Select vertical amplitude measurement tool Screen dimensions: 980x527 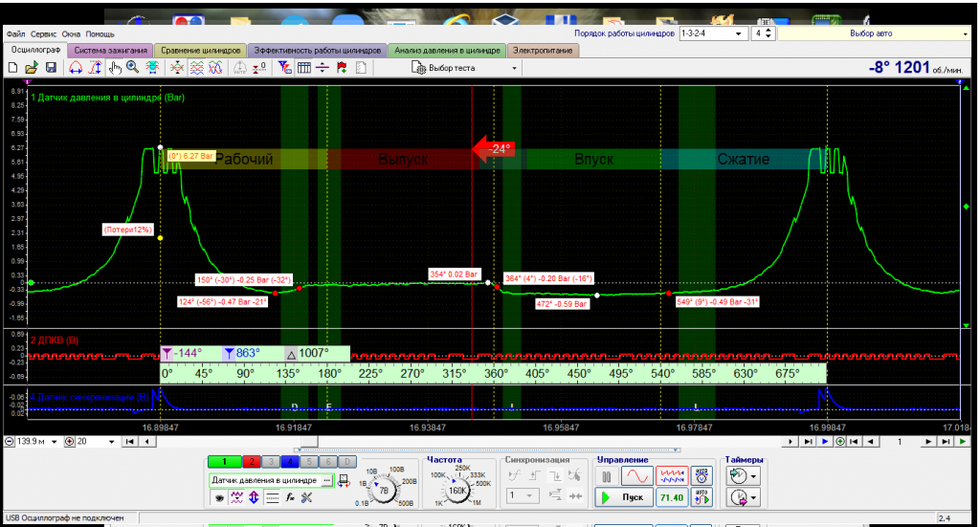(95, 68)
